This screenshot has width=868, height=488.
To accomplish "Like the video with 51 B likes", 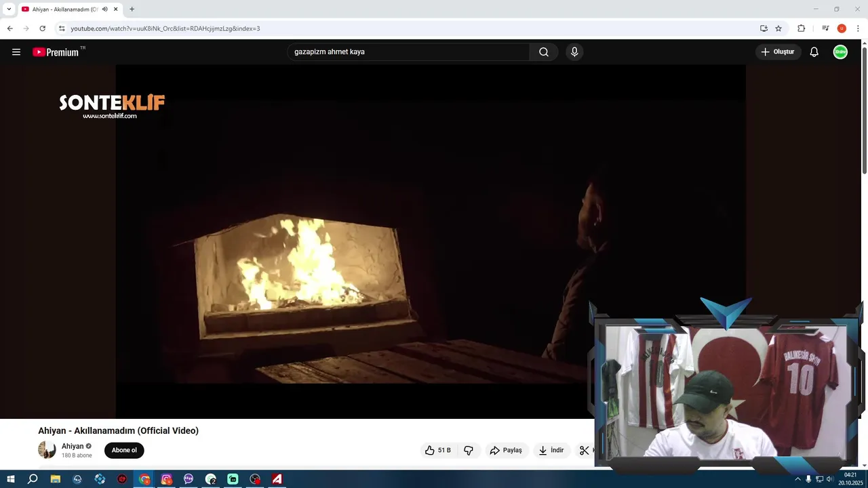I will coord(437,450).
